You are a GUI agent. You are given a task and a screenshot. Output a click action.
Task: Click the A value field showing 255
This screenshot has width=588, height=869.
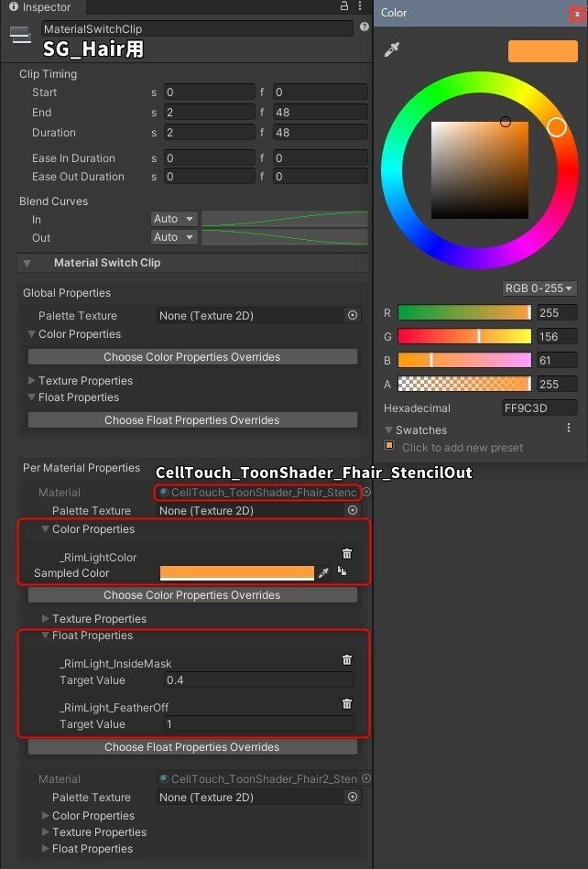[x=557, y=384]
